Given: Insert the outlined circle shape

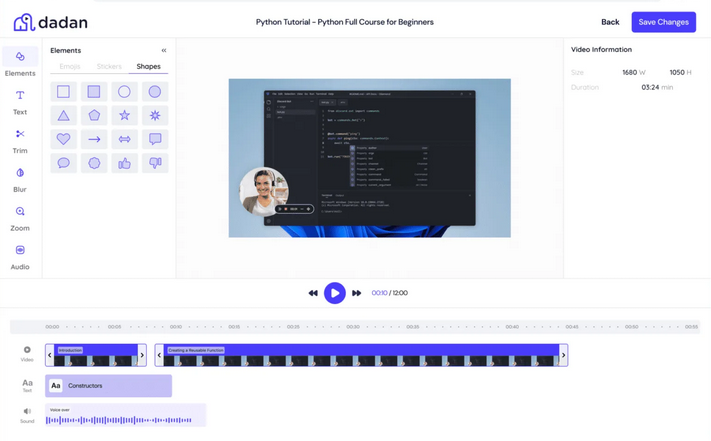Looking at the screenshot, I should (124, 92).
